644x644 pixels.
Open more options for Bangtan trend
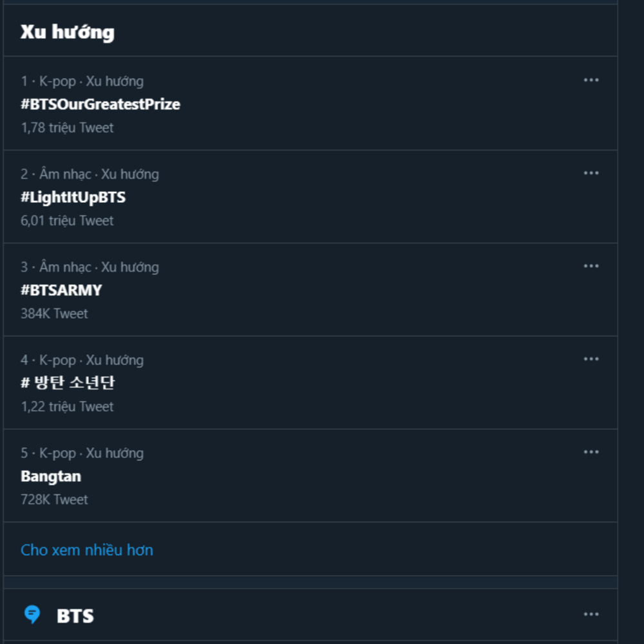[591, 452]
